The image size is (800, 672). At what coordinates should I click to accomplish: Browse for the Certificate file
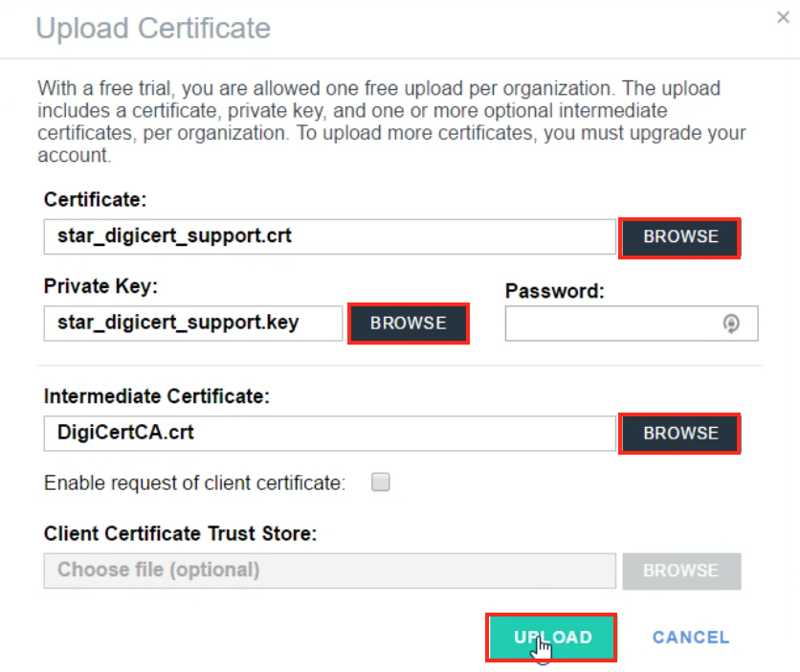click(x=680, y=237)
